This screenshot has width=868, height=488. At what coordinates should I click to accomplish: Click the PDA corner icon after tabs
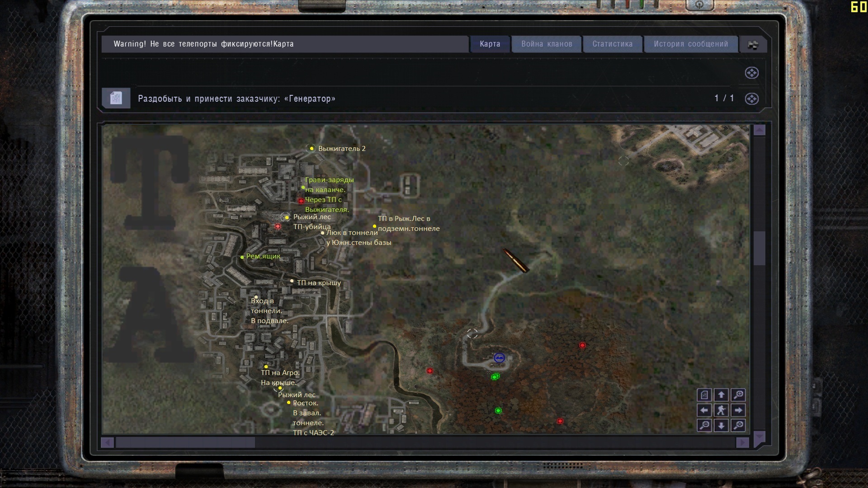(753, 45)
